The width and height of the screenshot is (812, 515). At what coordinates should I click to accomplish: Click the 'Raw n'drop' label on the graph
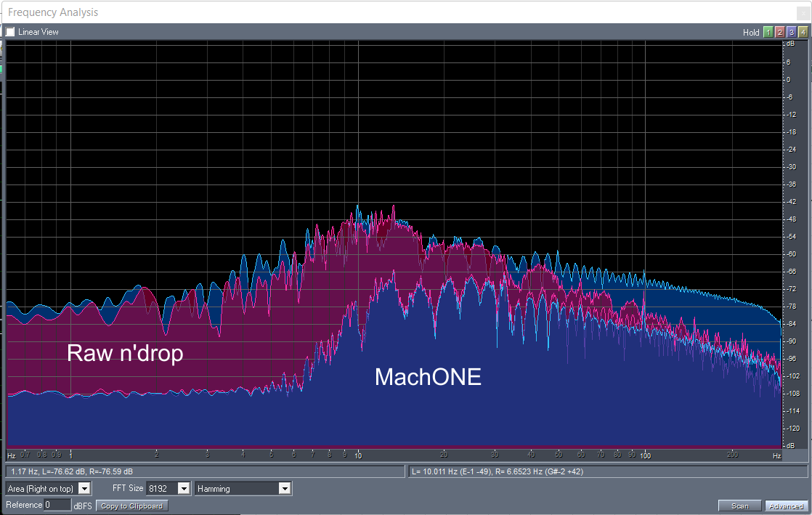pyautogui.click(x=125, y=353)
